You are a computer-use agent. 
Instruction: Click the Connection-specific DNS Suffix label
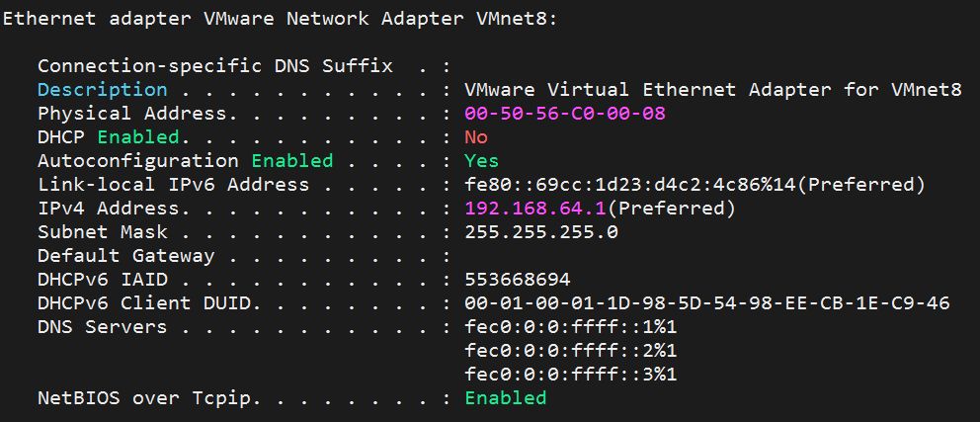click(215, 66)
